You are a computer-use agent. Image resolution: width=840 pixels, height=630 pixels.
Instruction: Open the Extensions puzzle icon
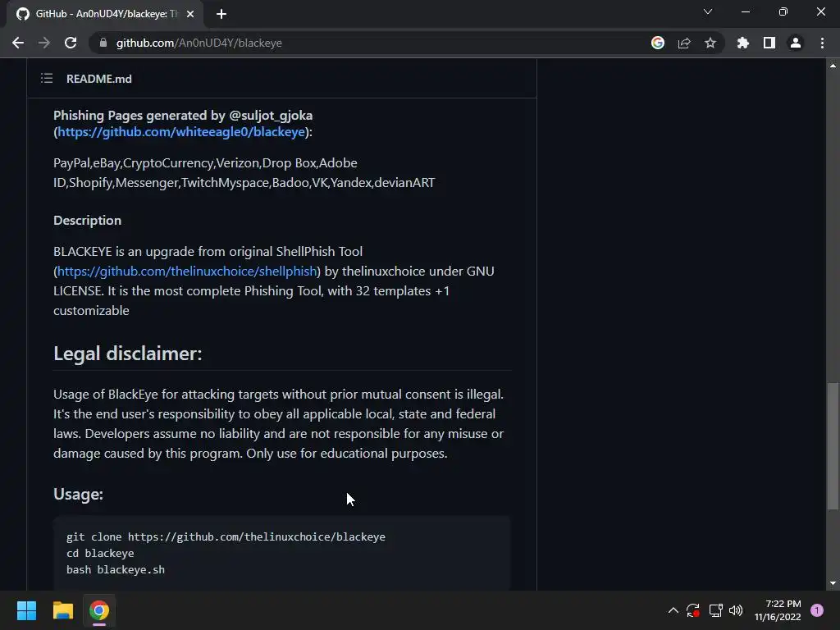coord(742,43)
